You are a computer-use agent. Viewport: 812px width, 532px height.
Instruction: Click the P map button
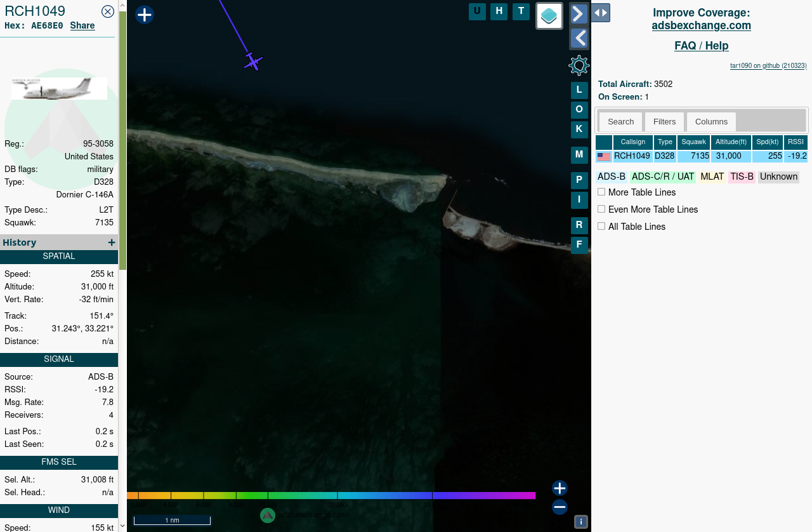coord(579,181)
